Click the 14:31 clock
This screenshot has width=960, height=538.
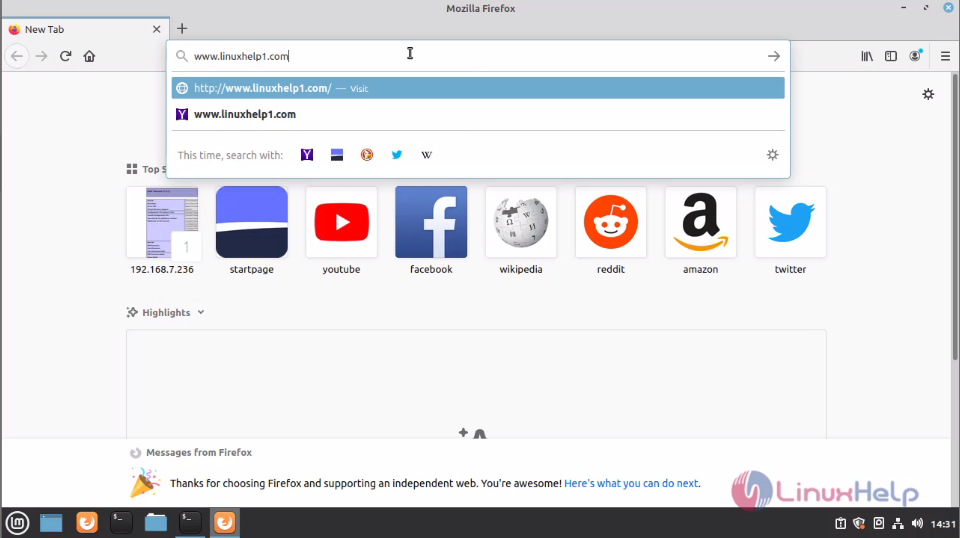click(943, 524)
